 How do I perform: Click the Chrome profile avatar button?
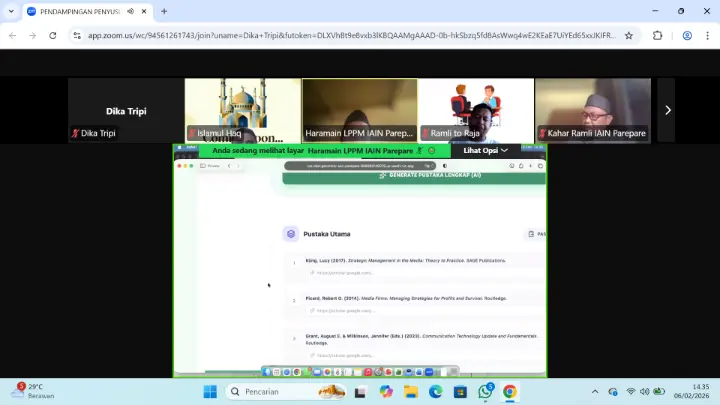point(686,35)
